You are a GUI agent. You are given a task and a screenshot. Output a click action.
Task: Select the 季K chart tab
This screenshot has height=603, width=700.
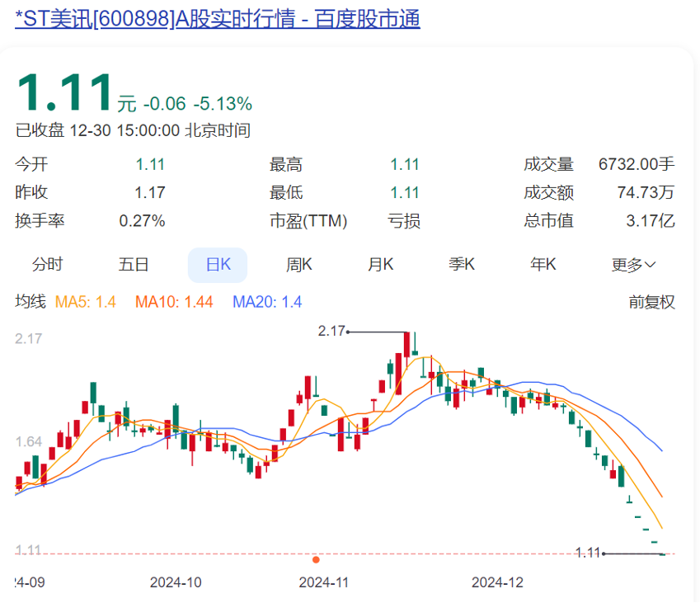coord(462,265)
